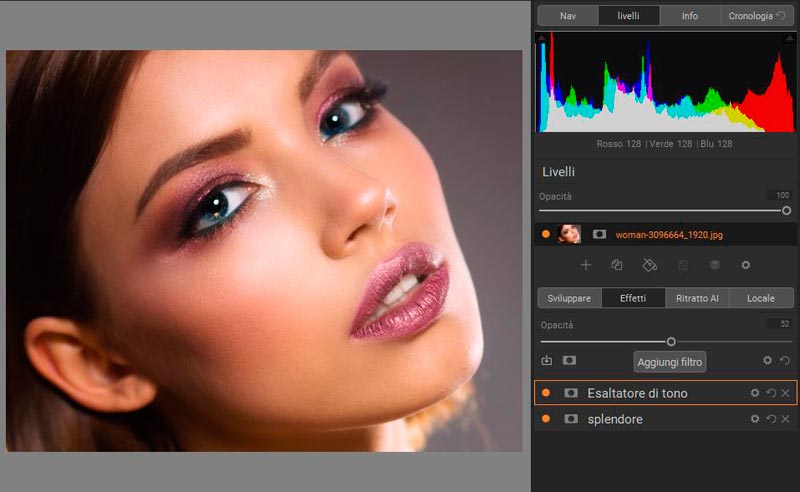This screenshot has width=800, height=492.
Task: Open settings gear for the splendore filter
Action: [755, 419]
